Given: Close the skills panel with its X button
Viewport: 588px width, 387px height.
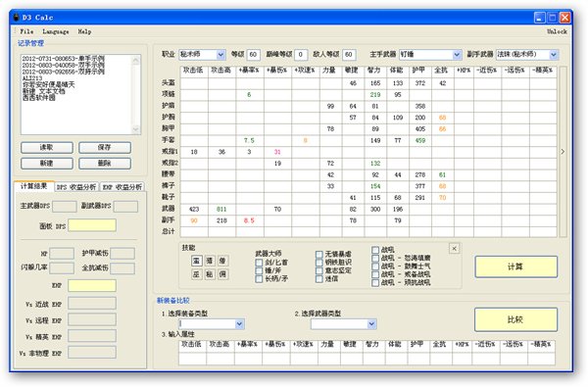Looking at the screenshot, I should (454, 248).
